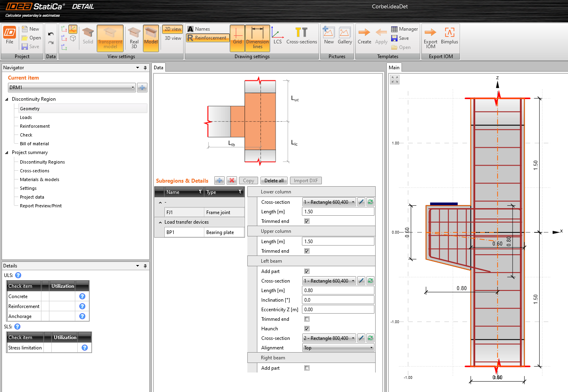Open the Current item DRM1 dropdown

[x=133, y=87]
